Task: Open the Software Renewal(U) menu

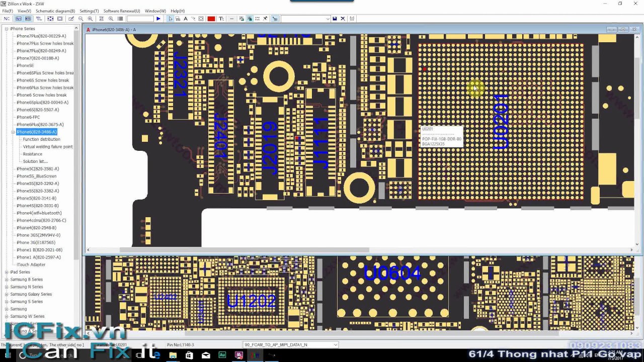Action: tap(122, 11)
